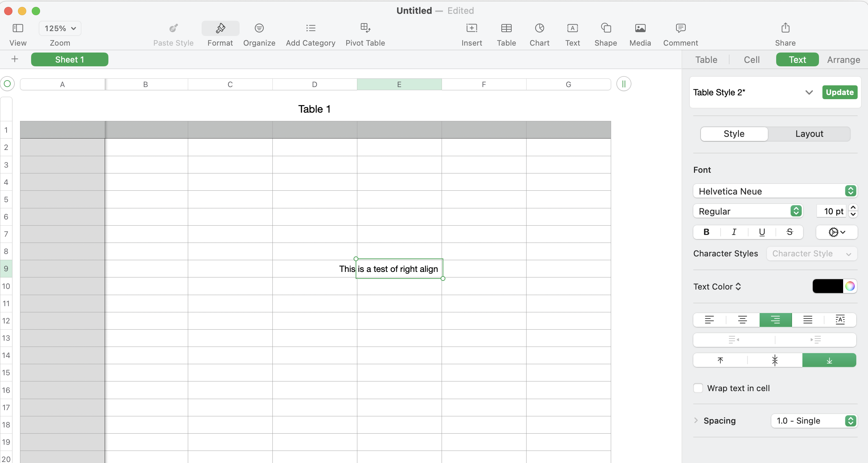Open the Helvetica Neue font dropdown
Viewport: 868px width, 463px height.
[775, 191]
